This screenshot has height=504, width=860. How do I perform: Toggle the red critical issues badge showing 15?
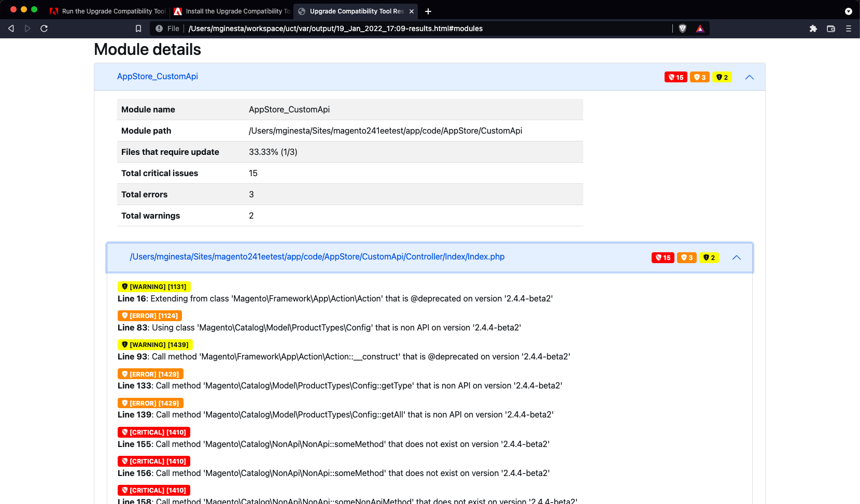click(675, 77)
